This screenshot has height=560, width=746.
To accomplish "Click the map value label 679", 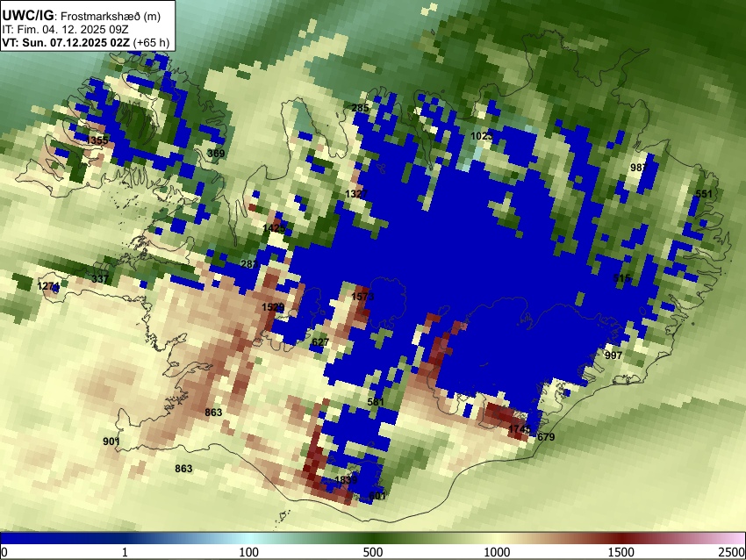I will point(546,437).
